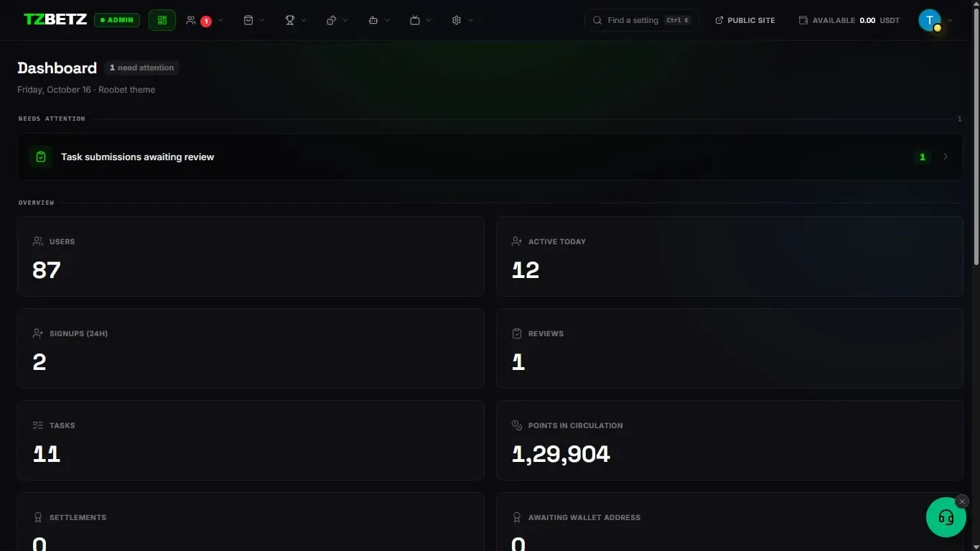Click the Tasks card checklist icon

[x=38, y=425]
